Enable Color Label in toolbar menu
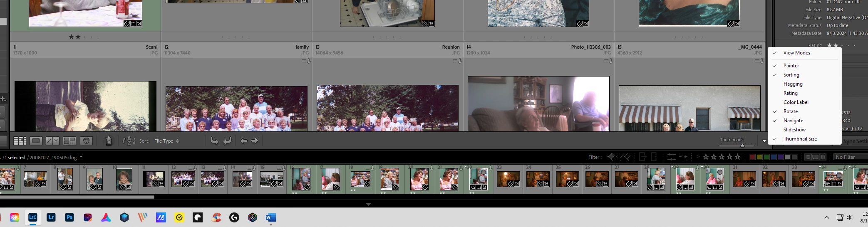This screenshot has height=227, width=868. tap(805, 102)
